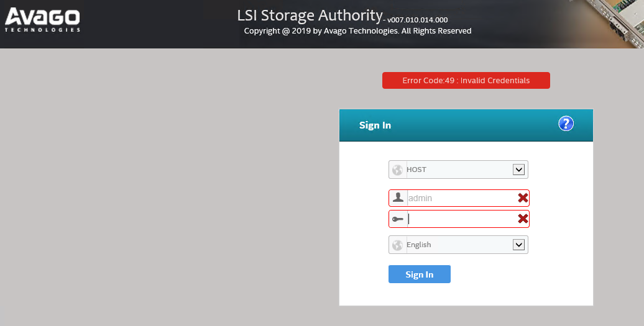The image size is (644, 326).
Task: Click the Invalid Credentials error banner
Action: (466, 80)
